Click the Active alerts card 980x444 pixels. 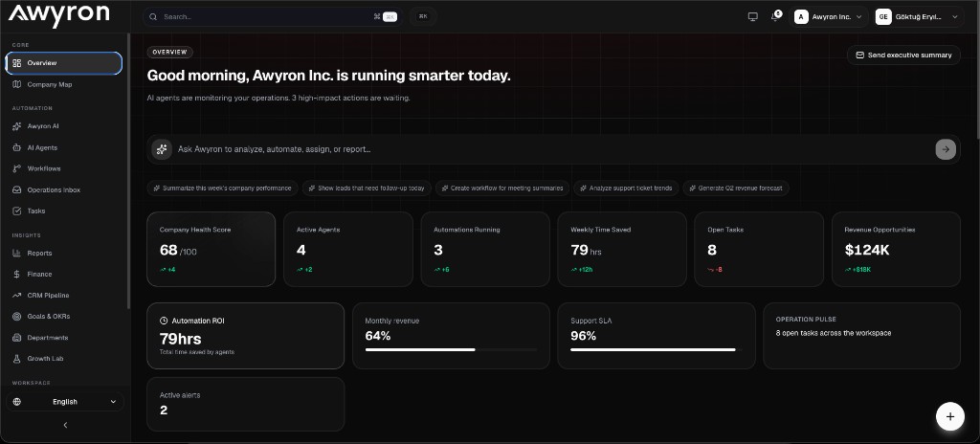[246, 404]
